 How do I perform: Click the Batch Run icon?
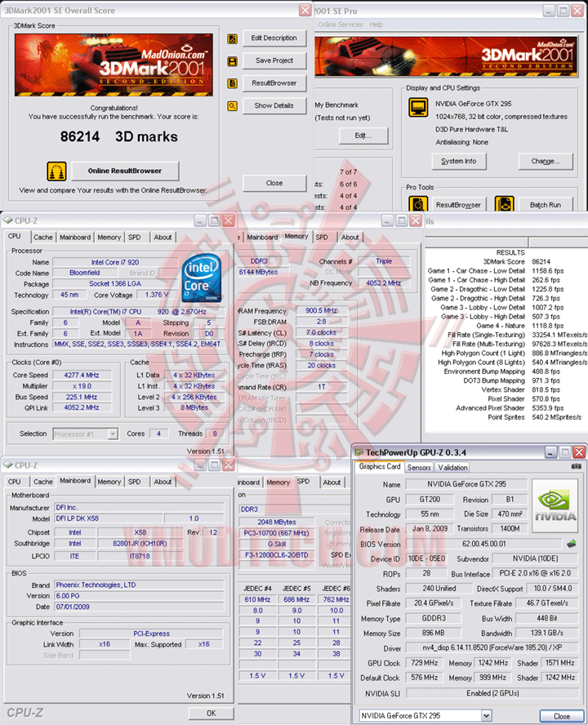(x=504, y=204)
